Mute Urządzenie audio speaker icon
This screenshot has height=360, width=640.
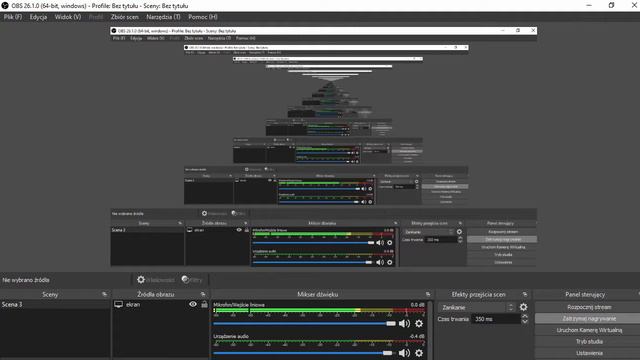click(x=404, y=353)
